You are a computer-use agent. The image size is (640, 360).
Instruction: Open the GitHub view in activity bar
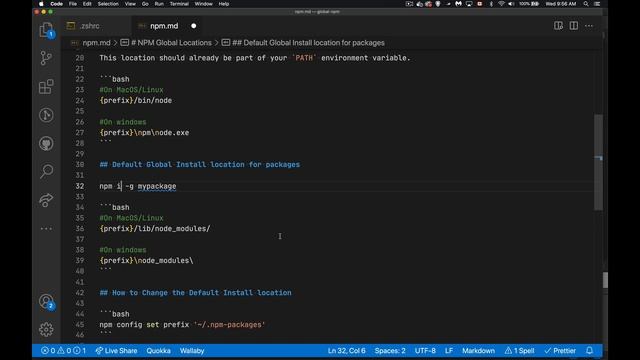pyautogui.click(x=46, y=143)
